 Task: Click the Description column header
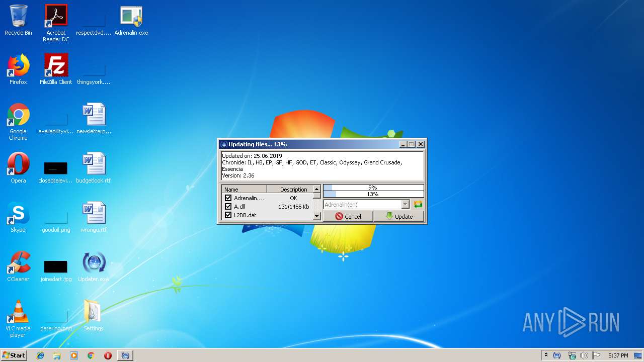[289, 190]
